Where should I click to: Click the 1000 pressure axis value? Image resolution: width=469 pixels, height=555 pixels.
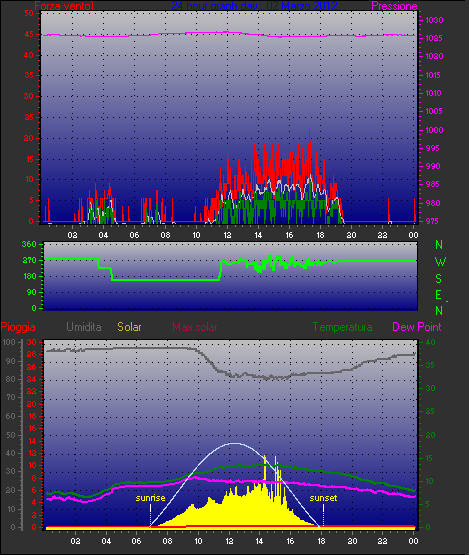pyautogui.click(x=434, y=130)
